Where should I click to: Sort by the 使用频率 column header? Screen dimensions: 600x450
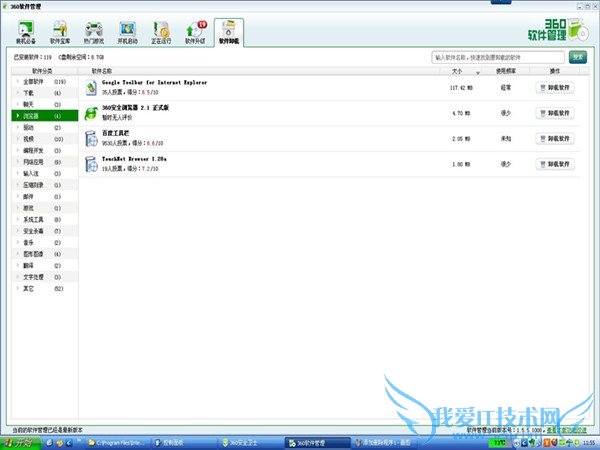(505, 71)
